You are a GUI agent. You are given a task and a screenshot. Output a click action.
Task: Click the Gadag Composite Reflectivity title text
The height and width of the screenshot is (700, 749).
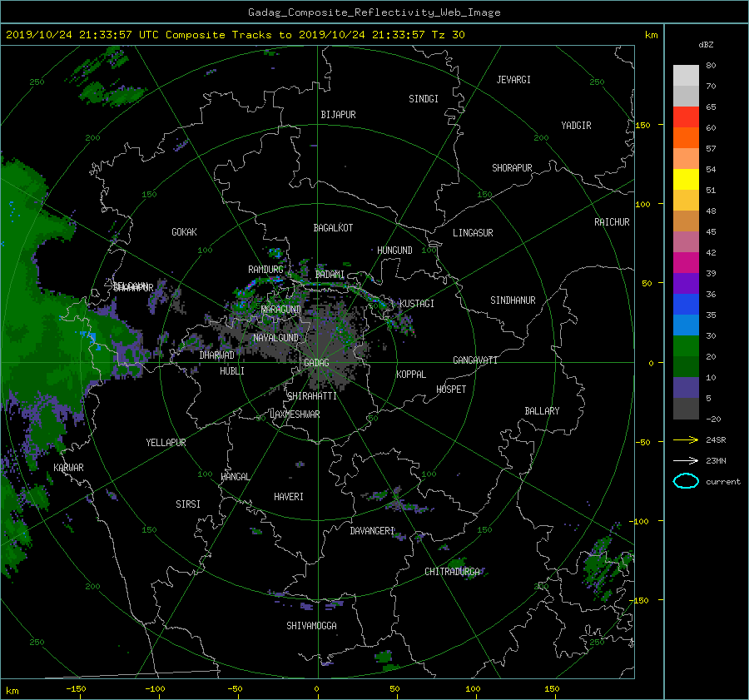tap(374, 12)
